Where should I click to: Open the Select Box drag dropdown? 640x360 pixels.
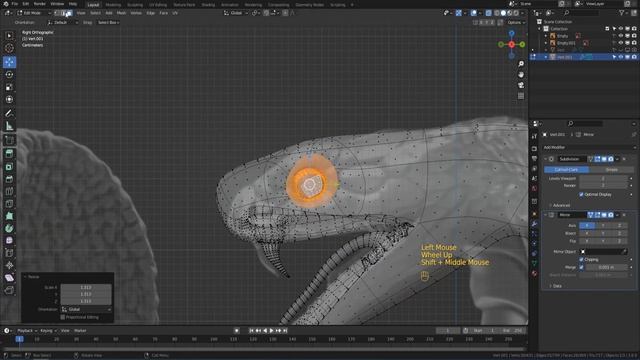(x=109, y=22)
